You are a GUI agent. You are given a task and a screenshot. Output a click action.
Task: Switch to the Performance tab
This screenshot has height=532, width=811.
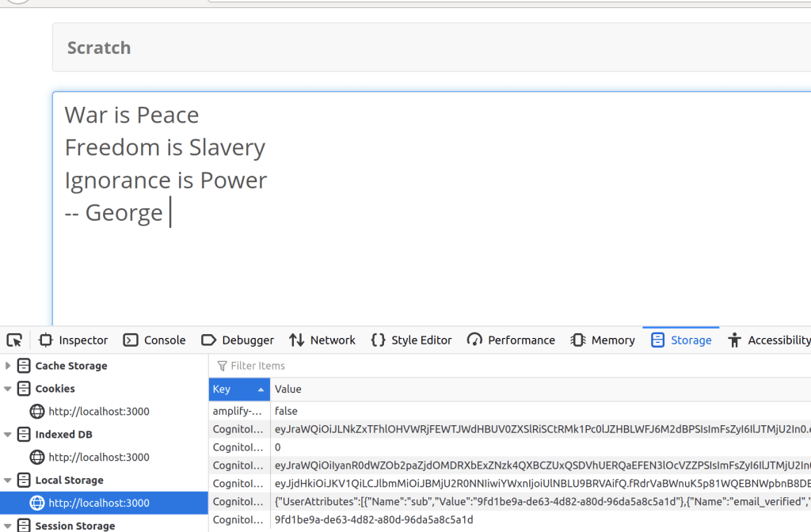[x=511, y=340]
